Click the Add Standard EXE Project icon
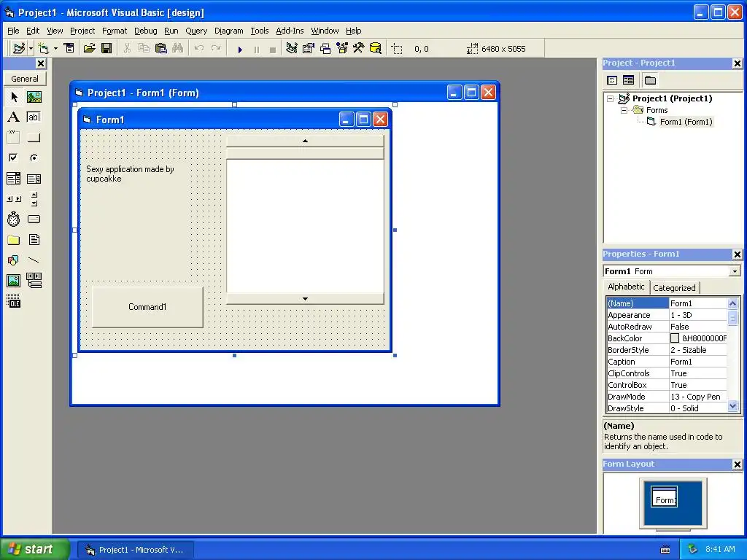Screen dimensions: 747x560 pyautogui.click(x=19, y=49)
